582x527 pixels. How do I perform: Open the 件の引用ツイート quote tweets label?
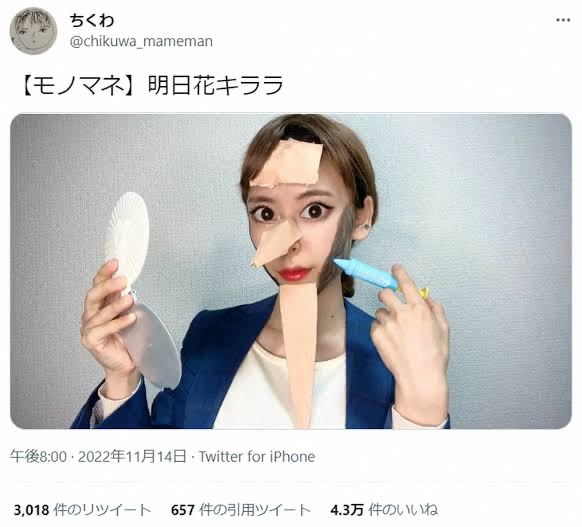click(x=255, y=510)
